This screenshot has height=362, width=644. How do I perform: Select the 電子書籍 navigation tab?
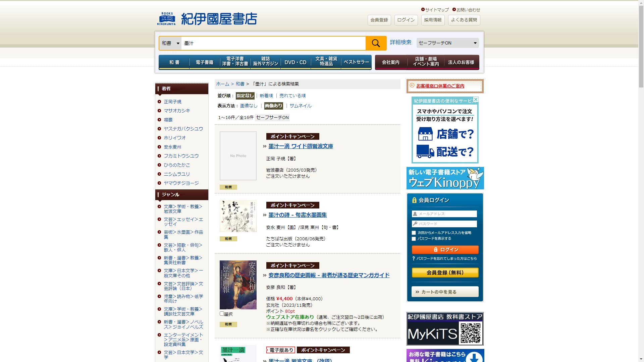tap(204, 62)
